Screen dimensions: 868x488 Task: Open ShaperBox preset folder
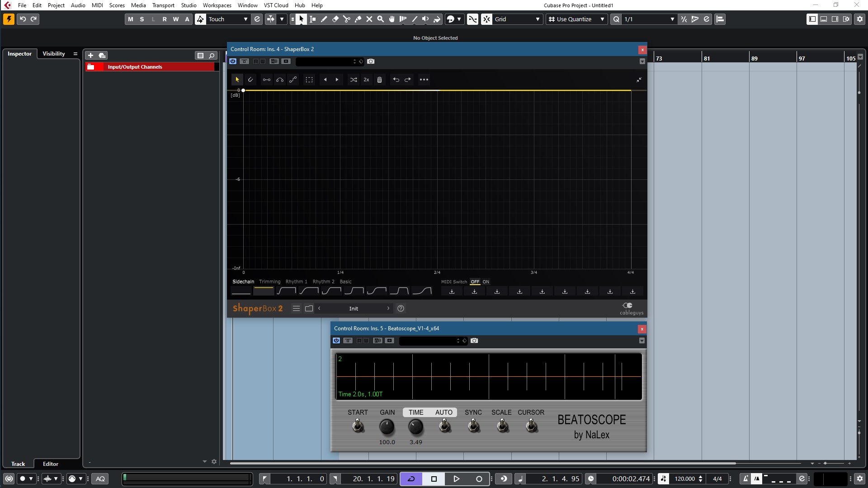[x=309, y=308]
